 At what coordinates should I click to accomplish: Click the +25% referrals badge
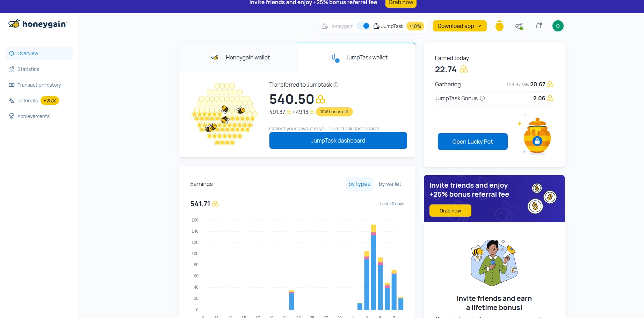click(50, 101)
